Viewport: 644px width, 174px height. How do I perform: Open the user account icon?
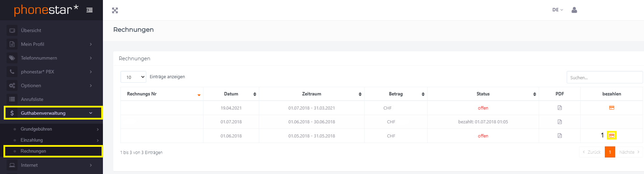(x=574, y=10)
